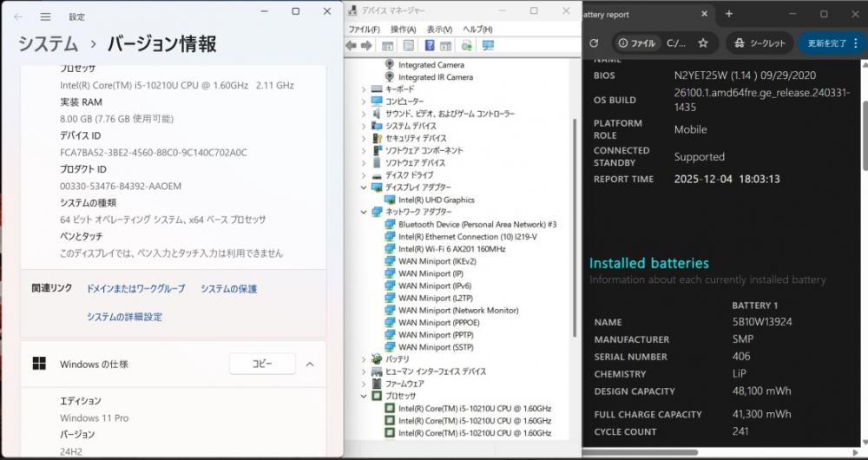Collapse the ネットワーク アダプター node
The image size is (868, 460).
pos(364,212)
